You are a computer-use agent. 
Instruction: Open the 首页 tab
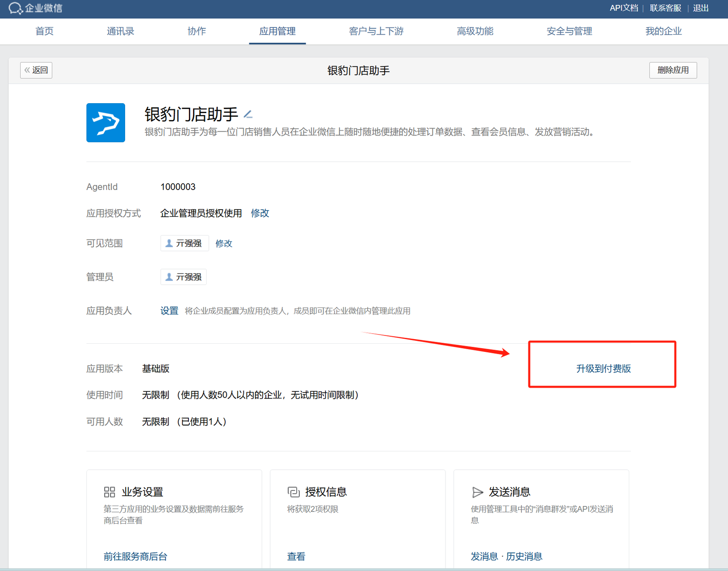click(44, 31)
